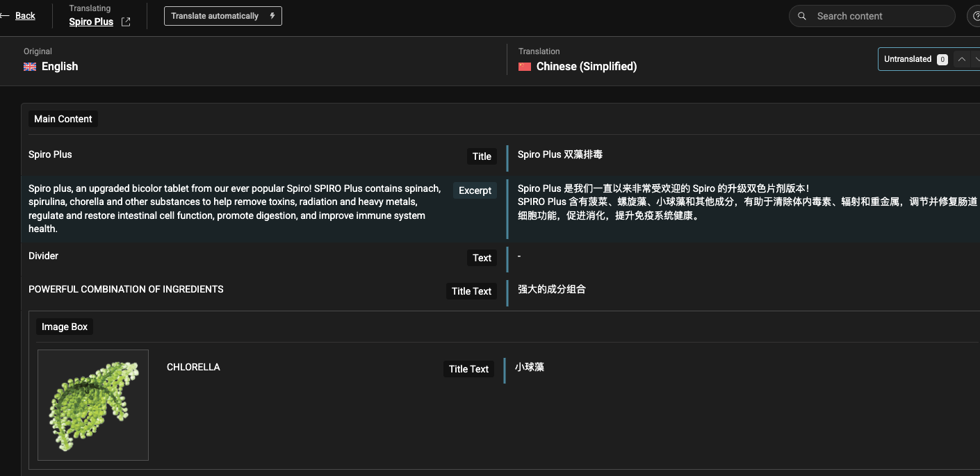Screen dimensions: 980x476
Task: Edit the translation '强大的成分组合'
Action: [552, 289]
